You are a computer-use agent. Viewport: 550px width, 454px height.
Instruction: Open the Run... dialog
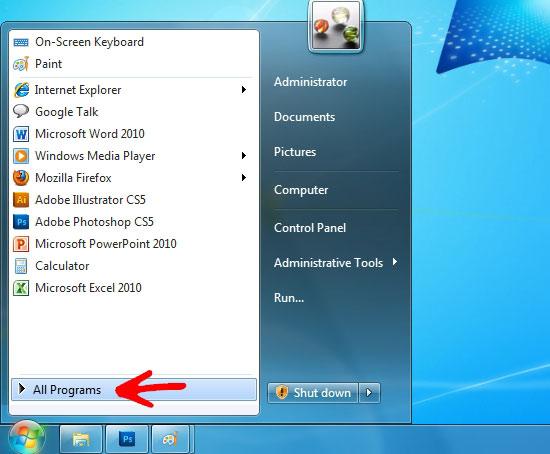point(289,298)
